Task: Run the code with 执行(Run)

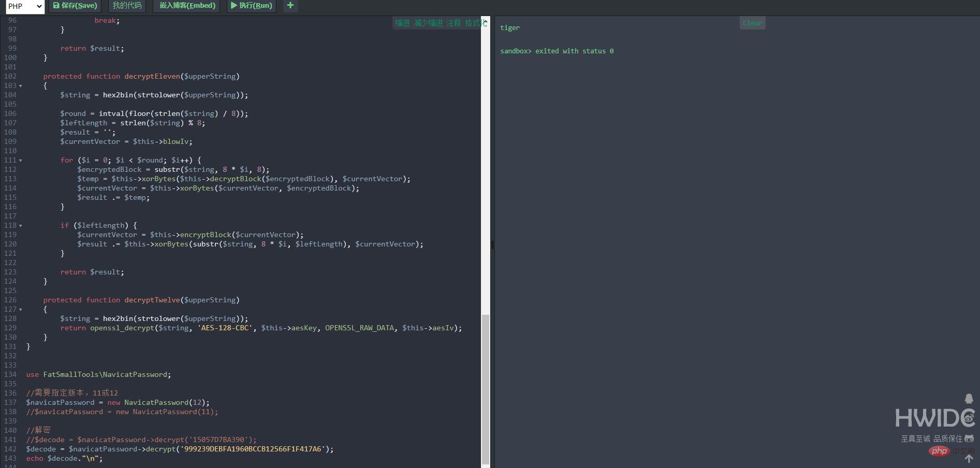Action: pos(252,6)
